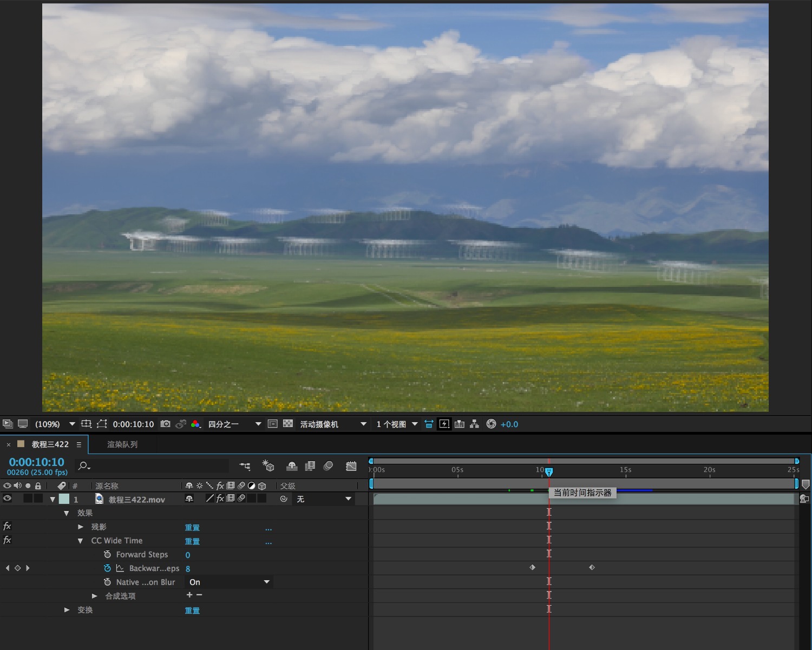This screenshot has height=650, width=812.
Task: Click the 源名称 column header
Action: (x=107, y=486)
